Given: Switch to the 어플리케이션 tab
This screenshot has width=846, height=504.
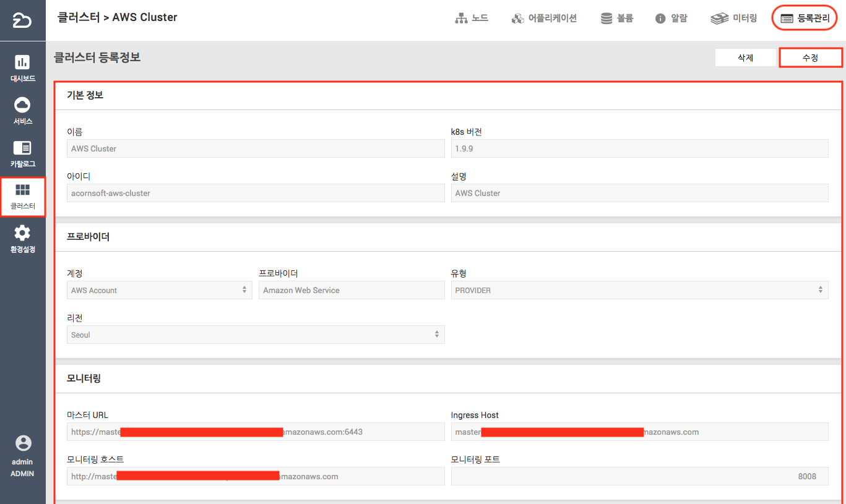Looking at the screenshot, I should (x=544, y=19).
